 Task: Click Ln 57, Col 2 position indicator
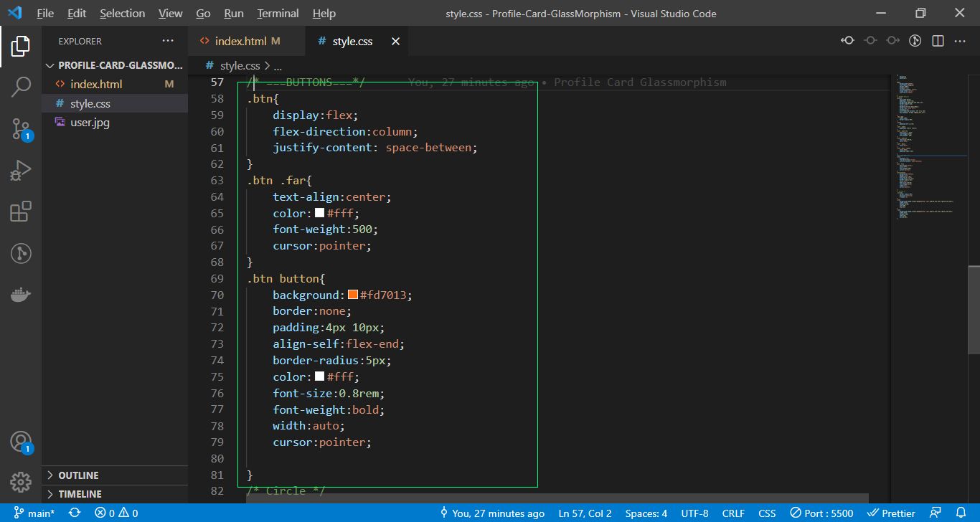click(585, 513)
